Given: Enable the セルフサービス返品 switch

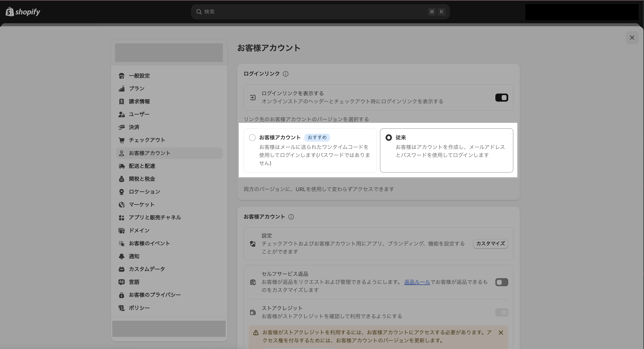Looking at the screenshot, I should click(502, 282).
